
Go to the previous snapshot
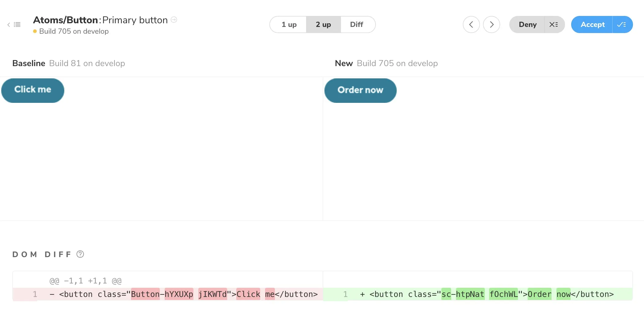coord(471,24)
